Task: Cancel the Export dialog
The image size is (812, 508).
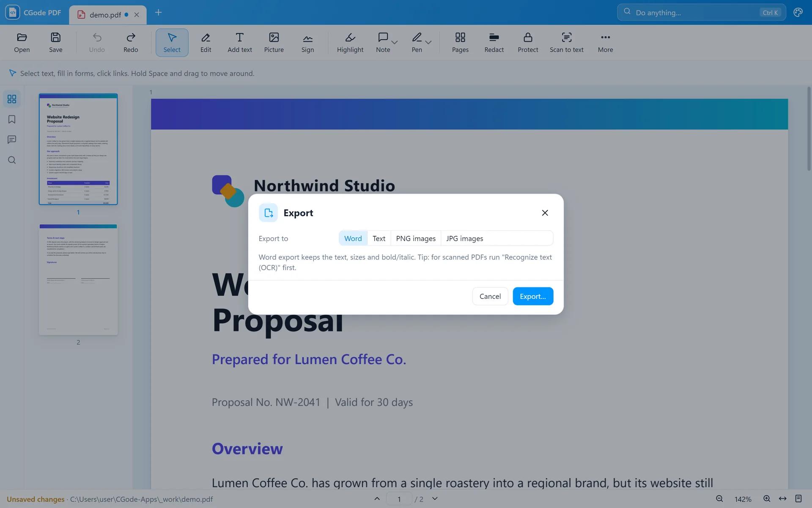Action: pyautogui.click(x=490, y=296)
